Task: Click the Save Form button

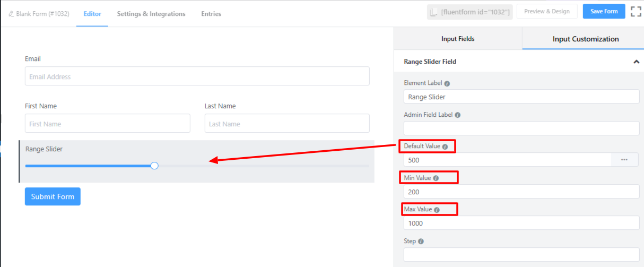Action: tap(604, 12)
